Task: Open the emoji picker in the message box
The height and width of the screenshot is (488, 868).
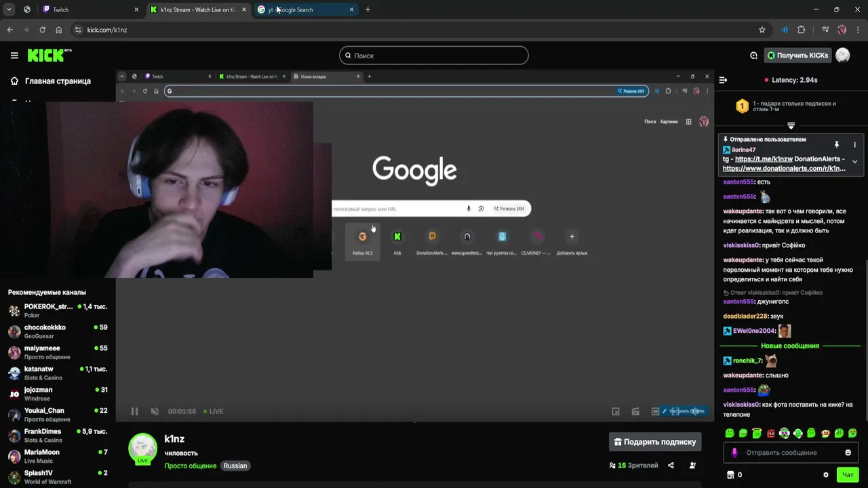Action: click(x=848, y=453)
